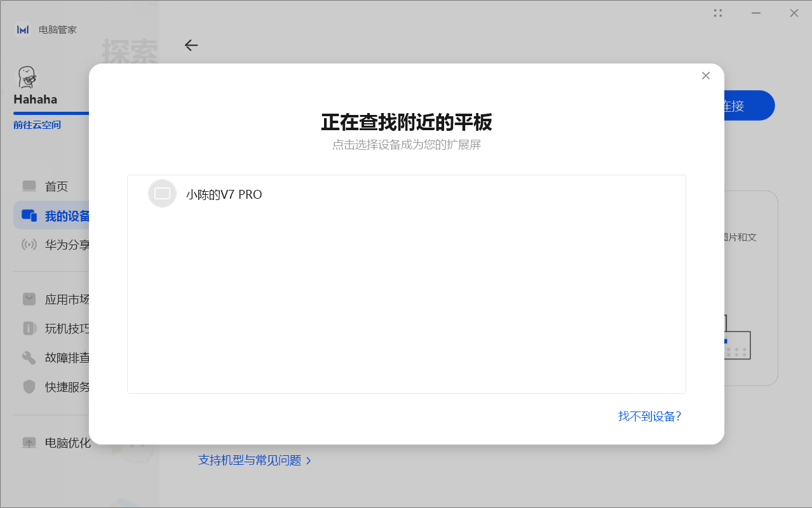The height and width of the screenshot is (508, 812).
Task: Open the four-dot window menu icon
Action: click(x=718, y=13)
